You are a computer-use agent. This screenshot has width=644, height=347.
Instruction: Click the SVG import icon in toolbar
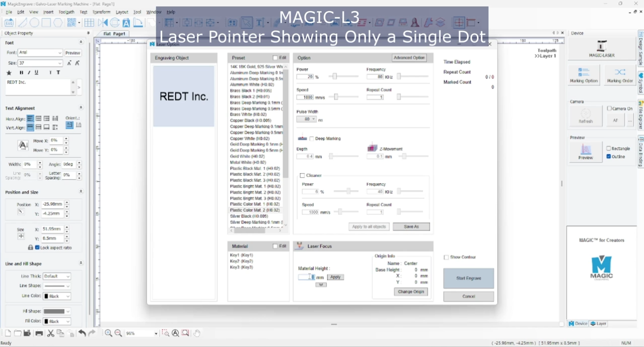9,23
